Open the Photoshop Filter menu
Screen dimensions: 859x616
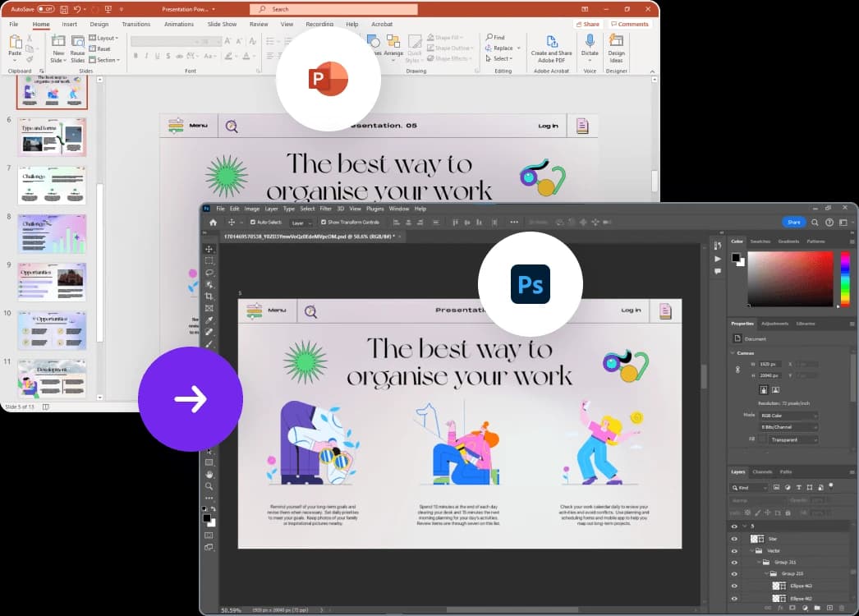[325, 209]
